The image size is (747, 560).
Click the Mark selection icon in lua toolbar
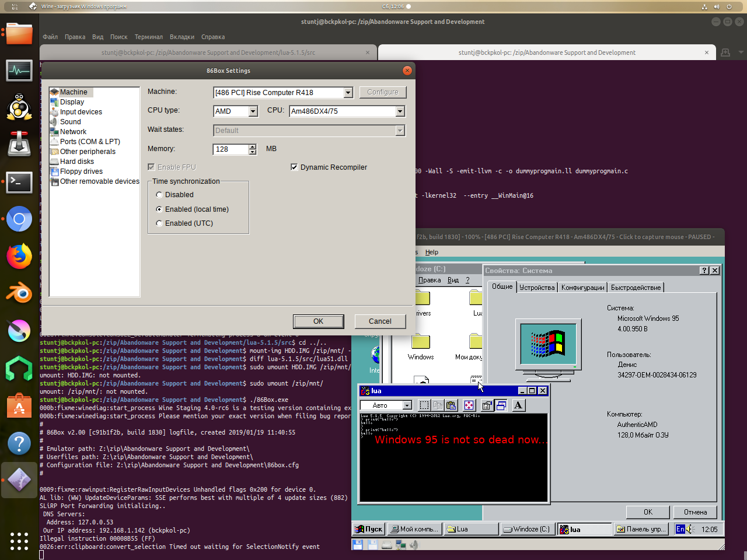[424, 405]
